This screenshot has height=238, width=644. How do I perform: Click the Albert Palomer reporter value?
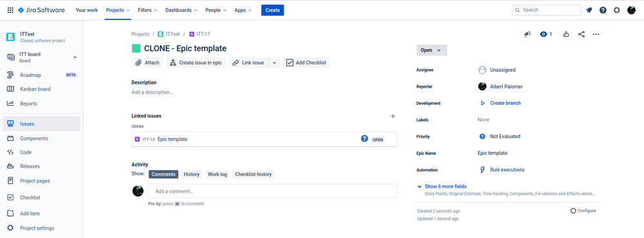click(x=506, y=86)
